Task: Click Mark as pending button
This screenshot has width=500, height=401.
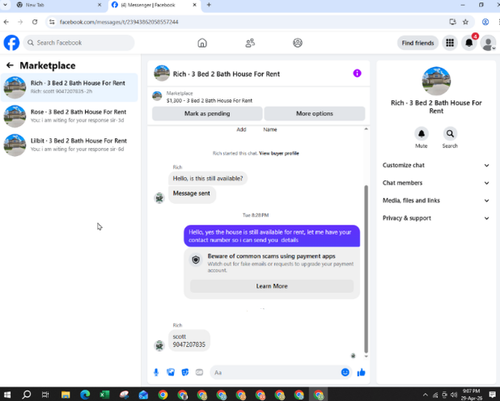Action: coord(207,114)
